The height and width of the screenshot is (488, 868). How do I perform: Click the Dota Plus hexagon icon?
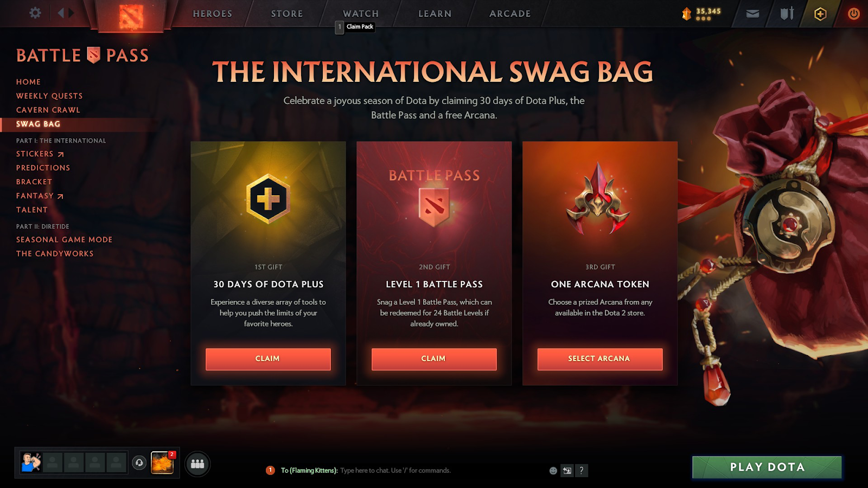pyautogui.click(x=820, y=14)
